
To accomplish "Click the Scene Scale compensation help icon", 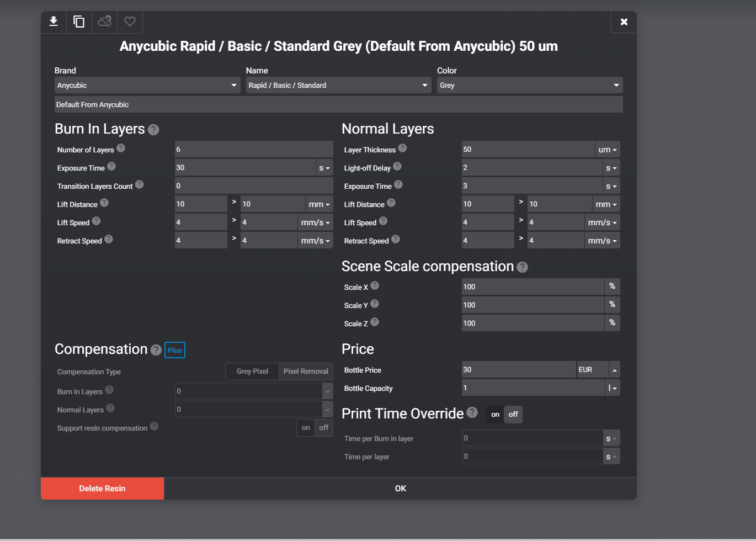I will point(522,267).
